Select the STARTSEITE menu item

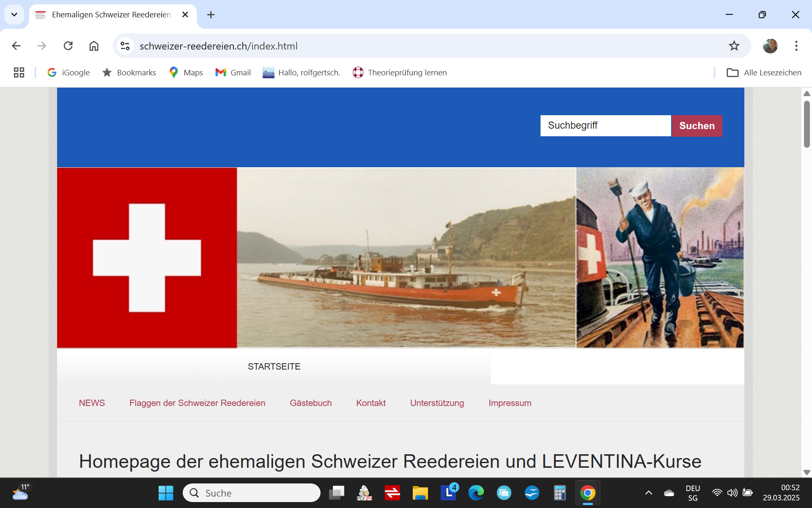[x=274, y=367]
